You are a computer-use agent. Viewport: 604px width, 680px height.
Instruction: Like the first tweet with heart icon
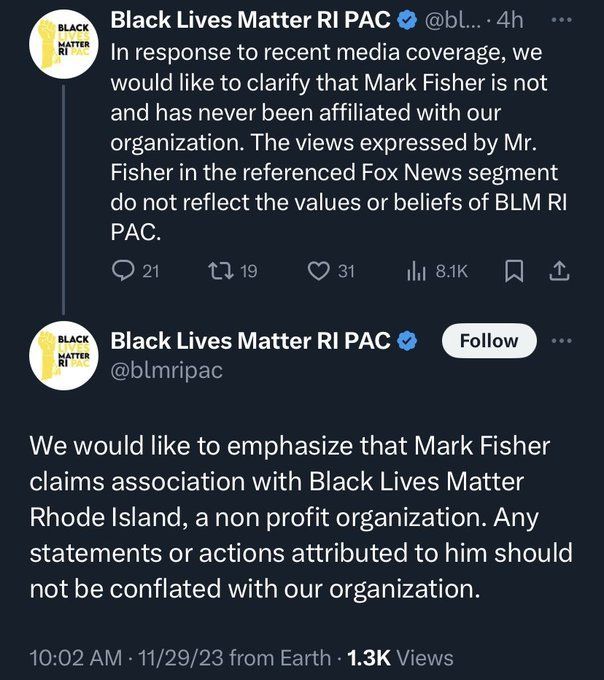(320, 270)
